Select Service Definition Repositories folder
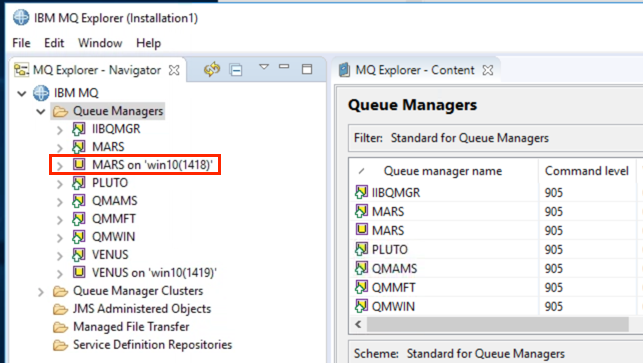 (153, 345)
